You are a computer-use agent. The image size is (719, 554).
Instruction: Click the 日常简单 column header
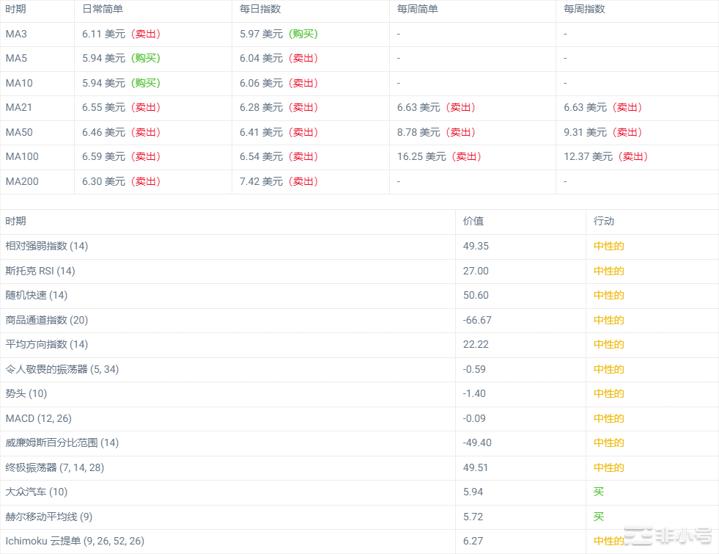click(102, 9)
